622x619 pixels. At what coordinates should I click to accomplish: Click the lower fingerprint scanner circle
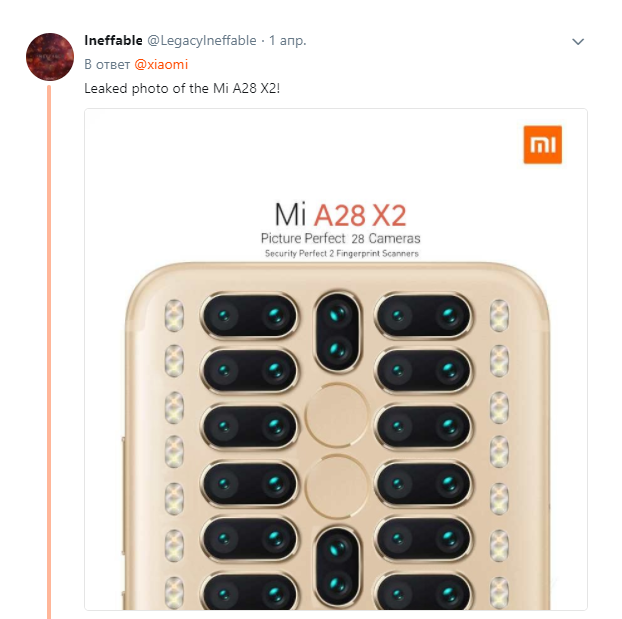point(337,486)
